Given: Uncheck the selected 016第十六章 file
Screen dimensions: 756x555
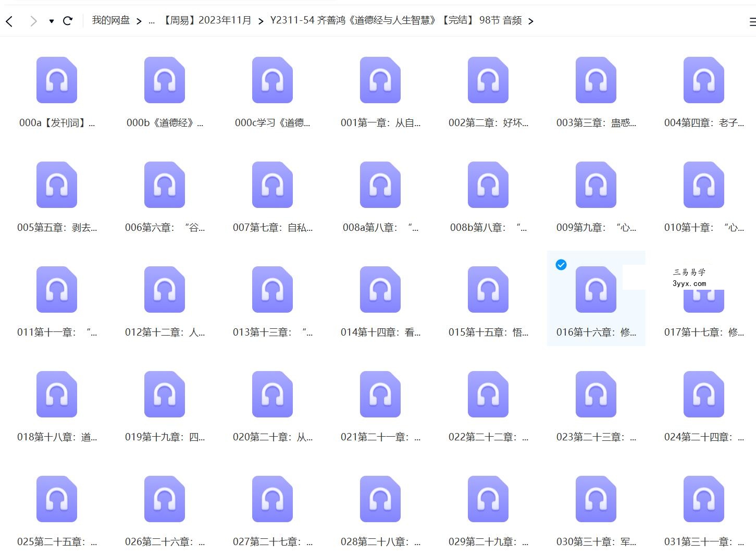Looking at the screenshot, I should pyautogui.click(x=561, y=265).
